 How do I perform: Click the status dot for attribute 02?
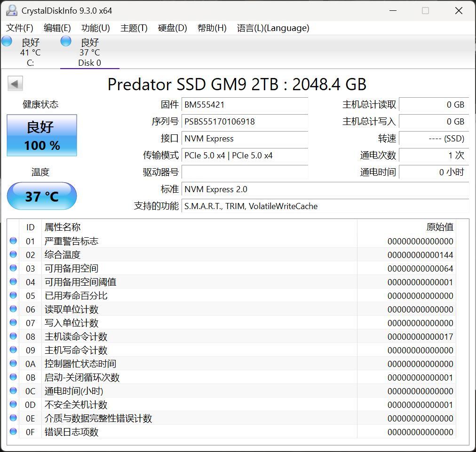click(13, 254)
